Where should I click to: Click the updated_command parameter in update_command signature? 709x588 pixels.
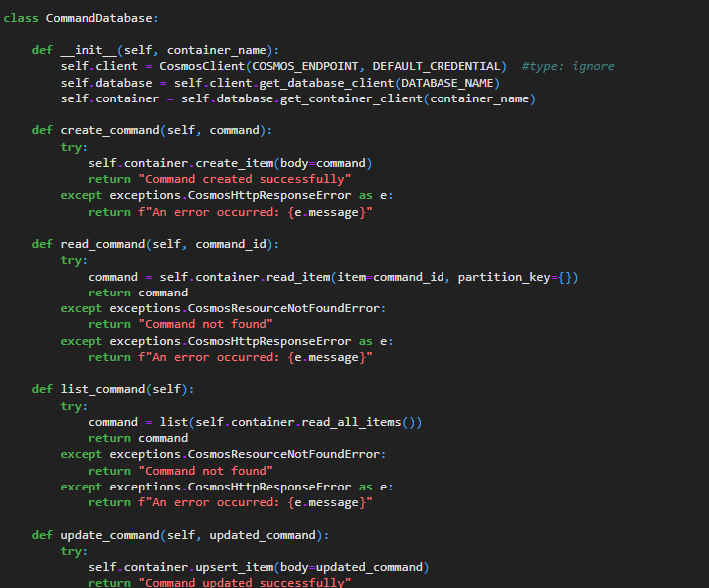click(x=263, y=535)
